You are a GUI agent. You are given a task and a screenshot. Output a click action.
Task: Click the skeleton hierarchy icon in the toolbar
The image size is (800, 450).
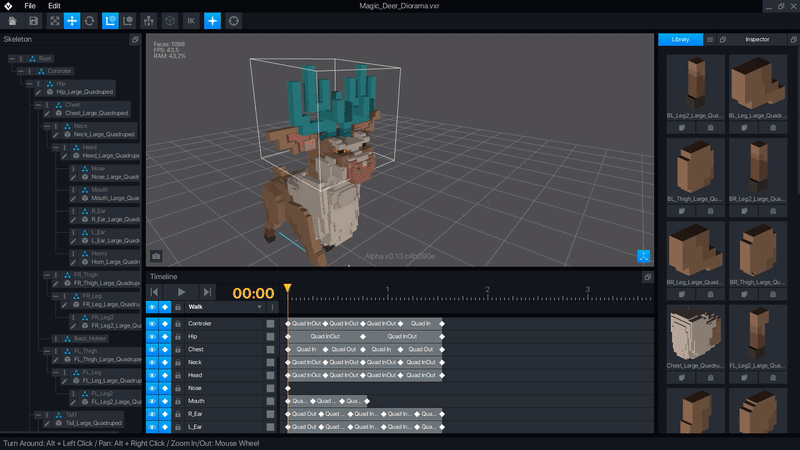tap(149, 20)
